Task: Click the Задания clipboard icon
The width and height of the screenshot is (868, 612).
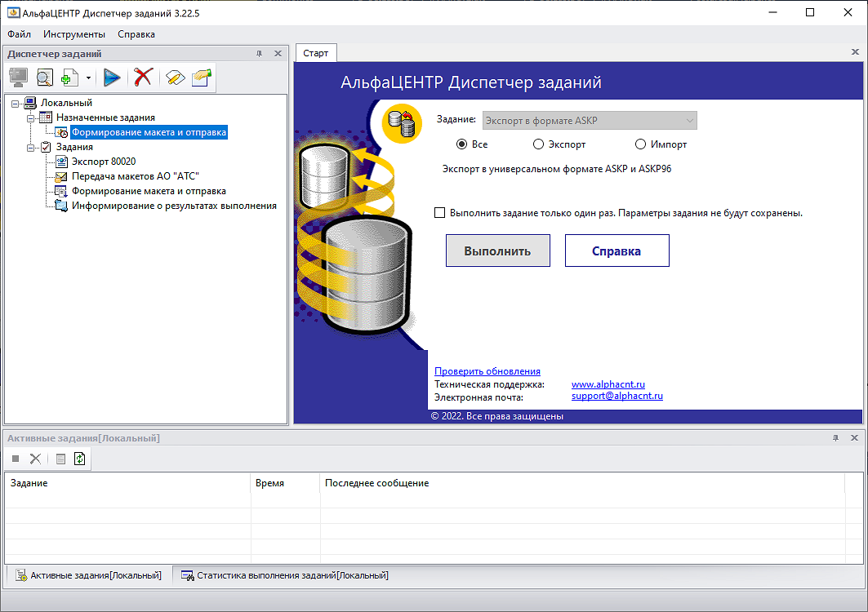Action: tap(46, 147)
